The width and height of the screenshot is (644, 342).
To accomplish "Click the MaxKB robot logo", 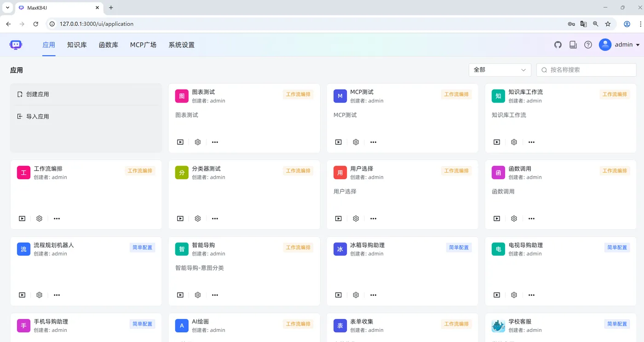I will click(16, 45).
